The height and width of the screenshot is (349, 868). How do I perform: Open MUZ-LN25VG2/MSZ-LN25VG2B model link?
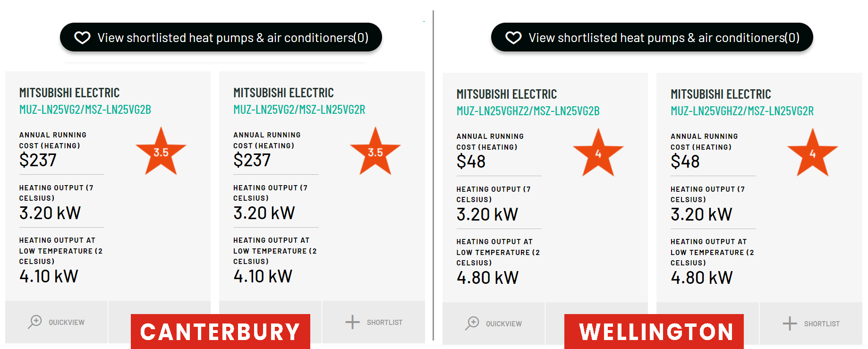click(x=85, y=110)
